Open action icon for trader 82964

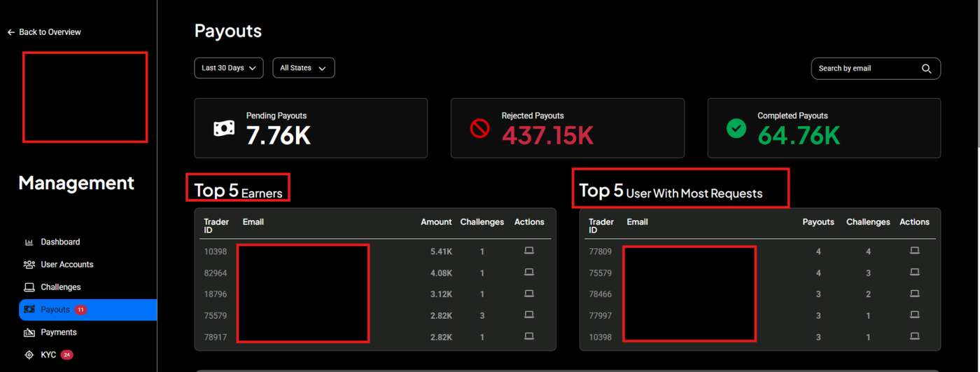[529, 273]
